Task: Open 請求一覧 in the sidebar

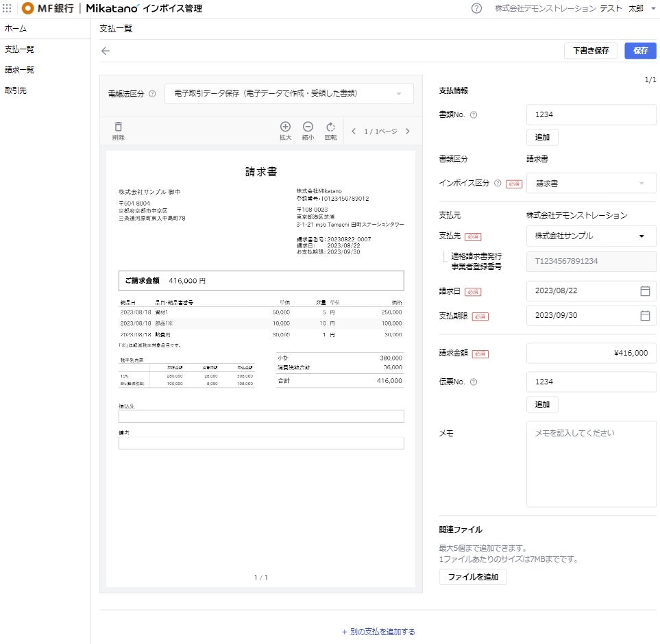Action: pyautogui.click(x=19, y=70)
